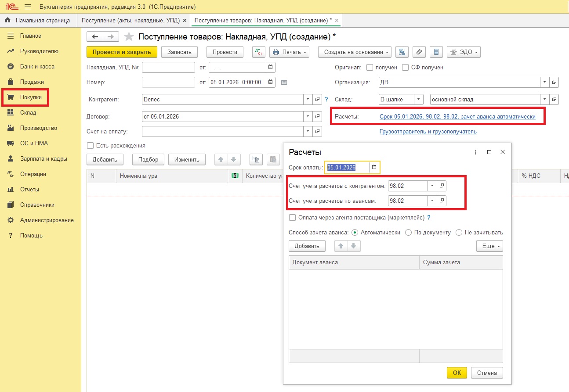Open the 1C hamburger main menu
This screenshot has height=392, width=569.
(x=28, y=7)
